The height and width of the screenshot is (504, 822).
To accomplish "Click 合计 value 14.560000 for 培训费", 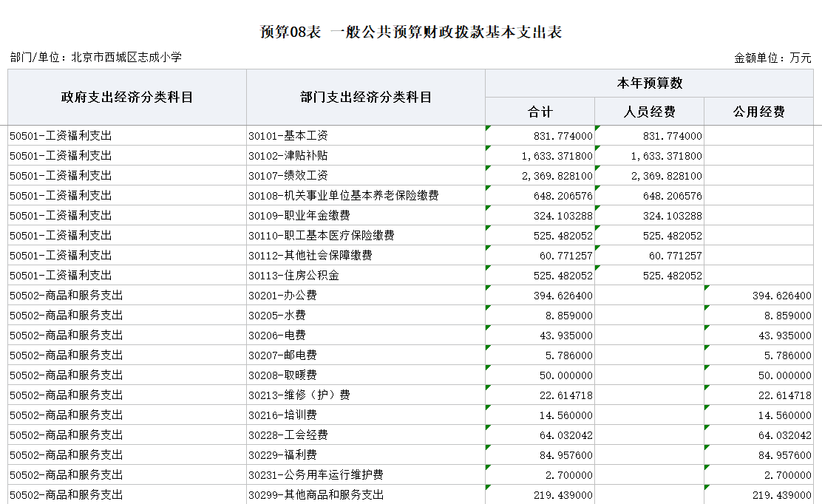I will 540,415.
